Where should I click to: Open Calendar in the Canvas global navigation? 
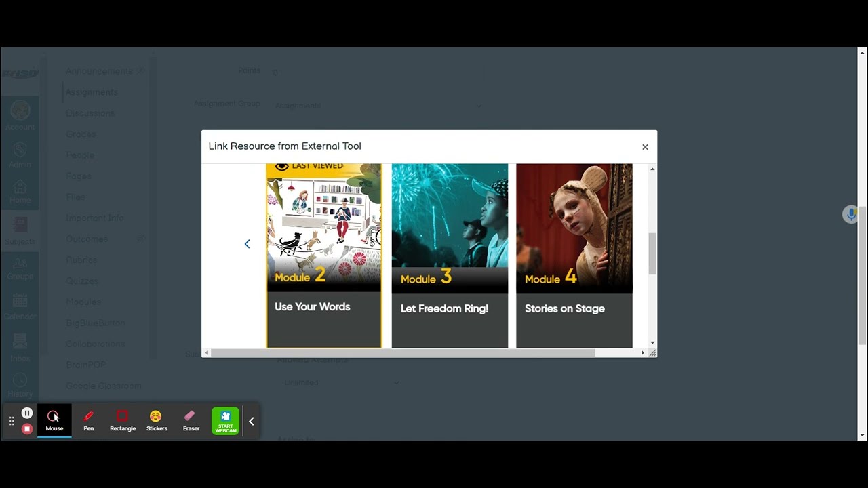20,307
